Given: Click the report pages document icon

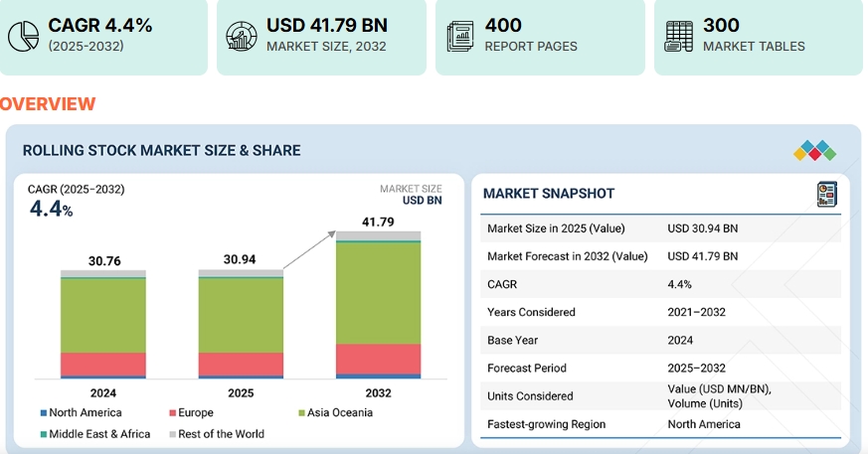Looking at the screenshot, I should (x=460, y=35).
